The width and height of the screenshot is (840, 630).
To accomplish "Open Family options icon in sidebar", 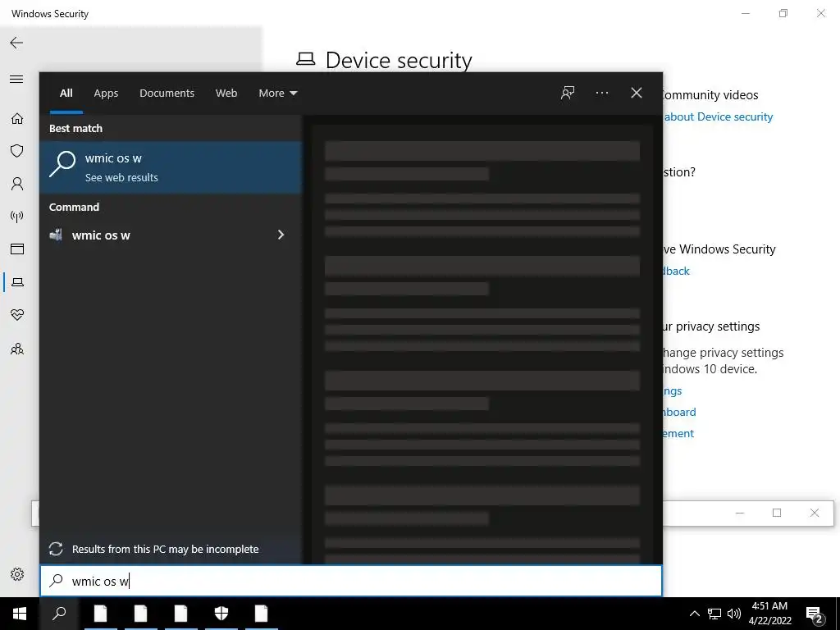I will pos(17,349).
